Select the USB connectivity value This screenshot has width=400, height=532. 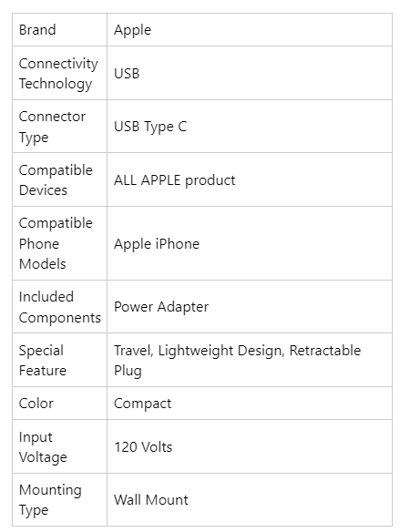[x=127, y=73]
